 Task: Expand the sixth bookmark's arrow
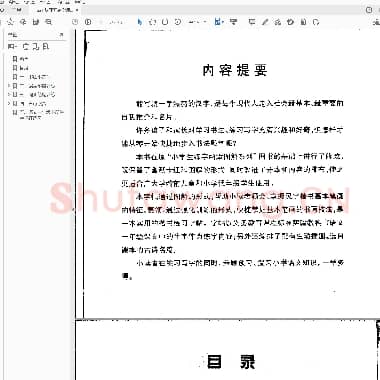point(9,104)
